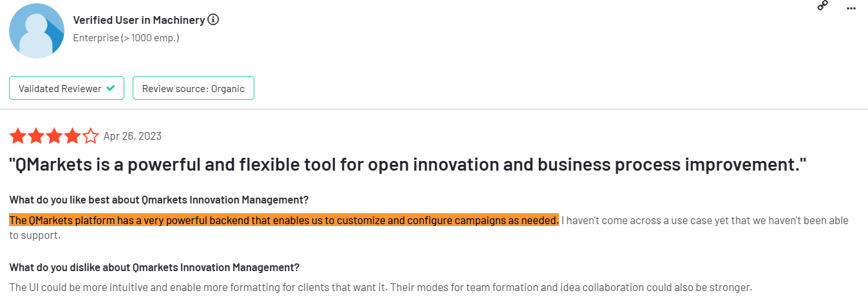Screen dimensions: 868x302
Task: Select the first rating star
Action: (x=17, y=136)
